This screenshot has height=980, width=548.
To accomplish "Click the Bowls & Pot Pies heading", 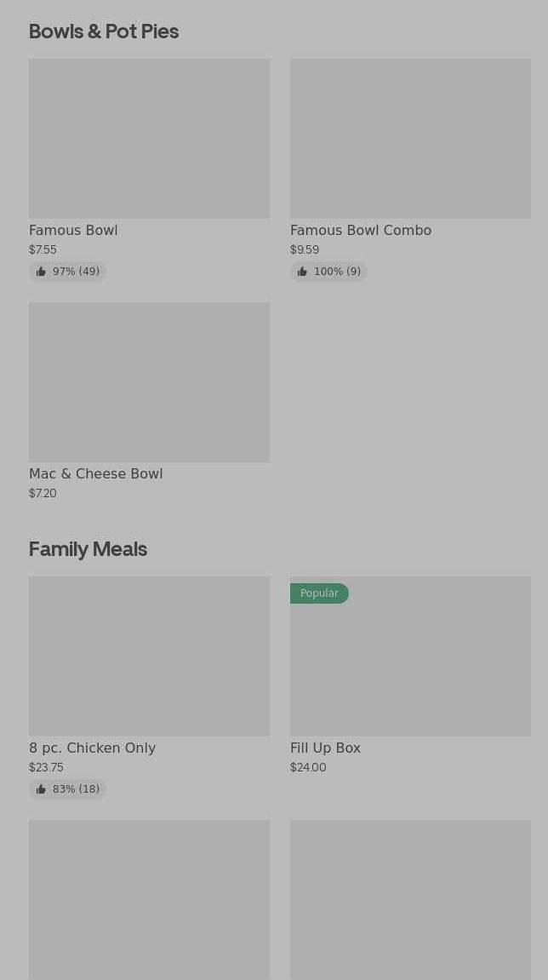I will coord(104,31).
